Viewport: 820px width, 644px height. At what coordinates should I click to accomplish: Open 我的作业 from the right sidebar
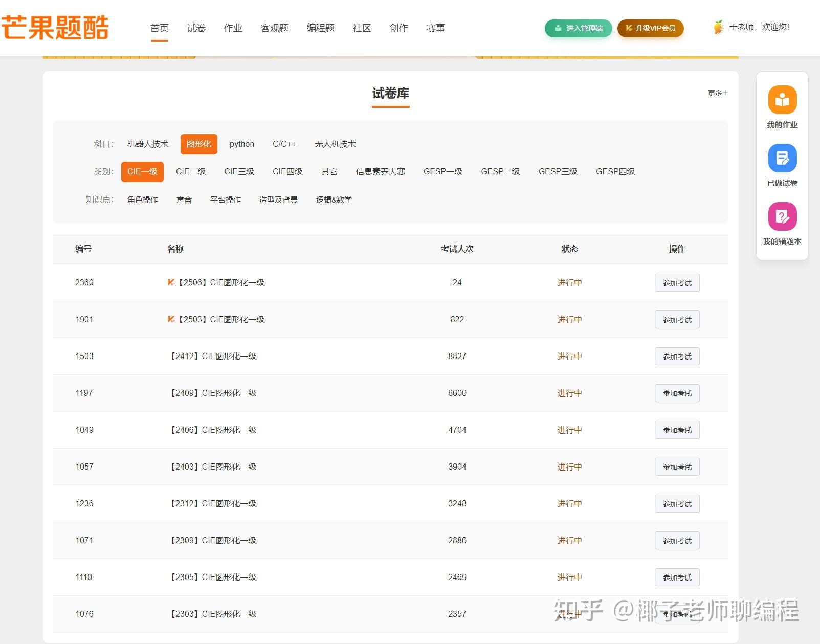coord(782,106)
